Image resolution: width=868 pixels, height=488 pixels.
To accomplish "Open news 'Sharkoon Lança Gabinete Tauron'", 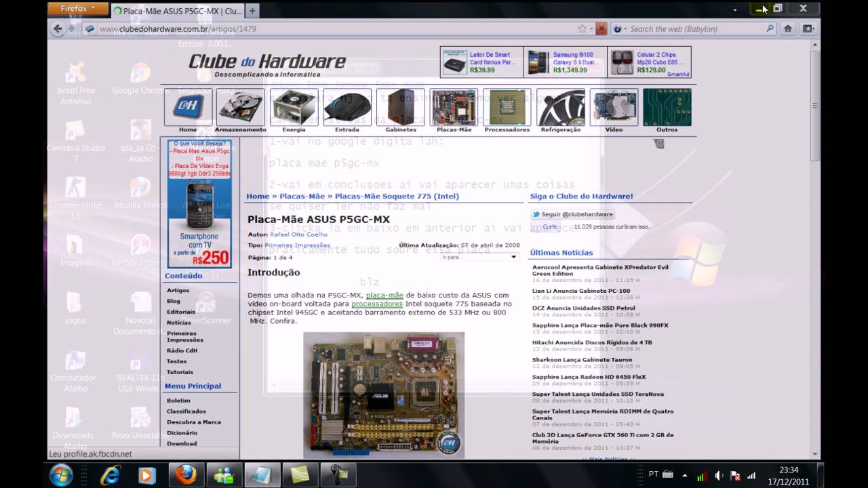I will pyautogui.click(x=583, y=360).
